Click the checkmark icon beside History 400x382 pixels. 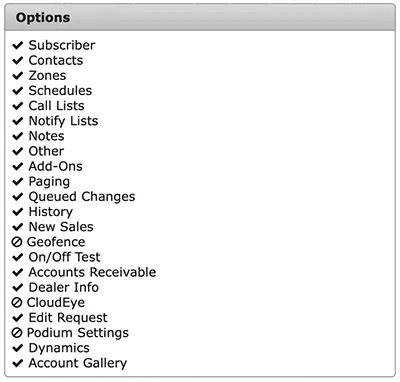click(x=17, y=212)
